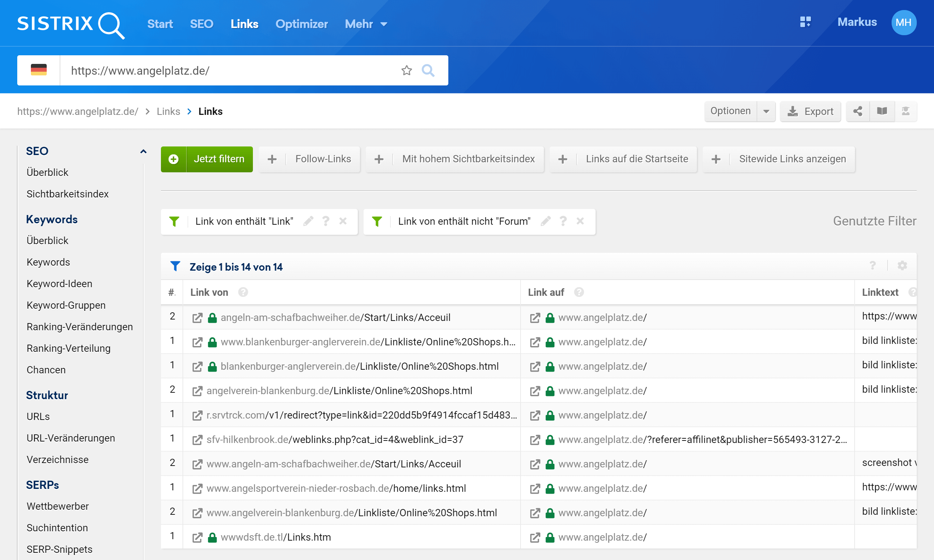The width and height of the screenshot is (934, 560).
Task: Open external link for wwwdsft.de.tl row
Action: (197, 537)
